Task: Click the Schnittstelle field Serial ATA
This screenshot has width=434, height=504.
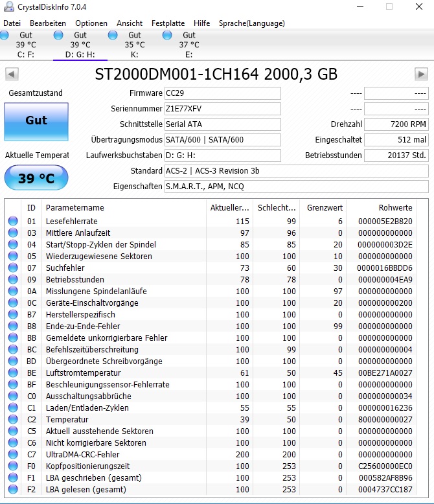Action: click(222, 124)
